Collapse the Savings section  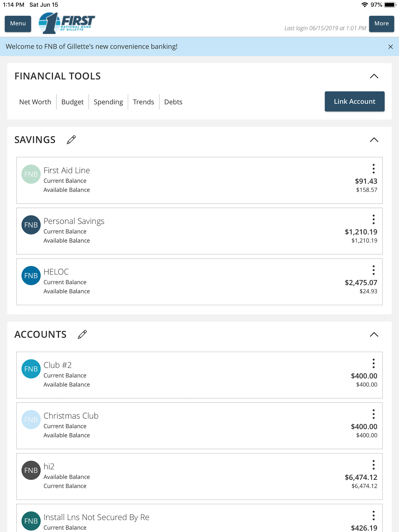[x=374, y=140]
